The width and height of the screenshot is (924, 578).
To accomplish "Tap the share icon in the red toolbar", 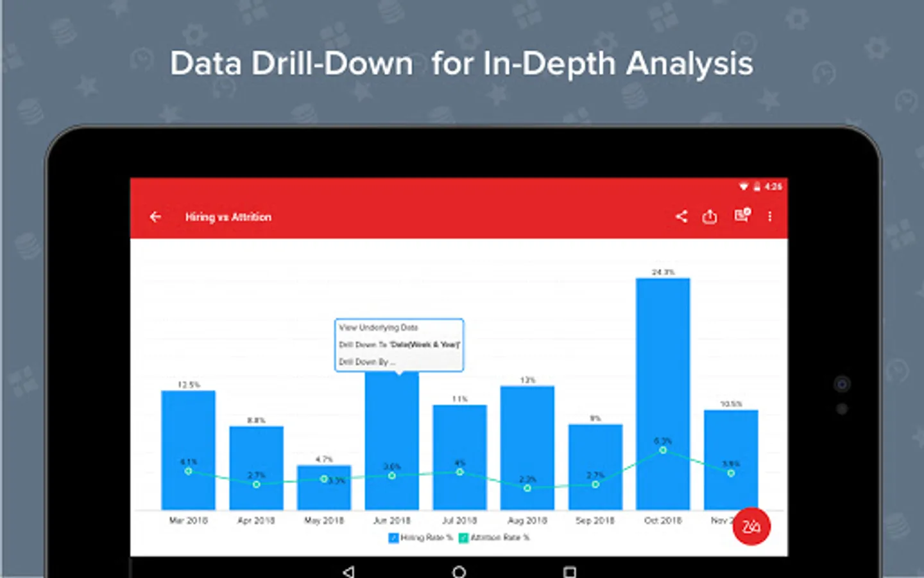I will [681, 216].
